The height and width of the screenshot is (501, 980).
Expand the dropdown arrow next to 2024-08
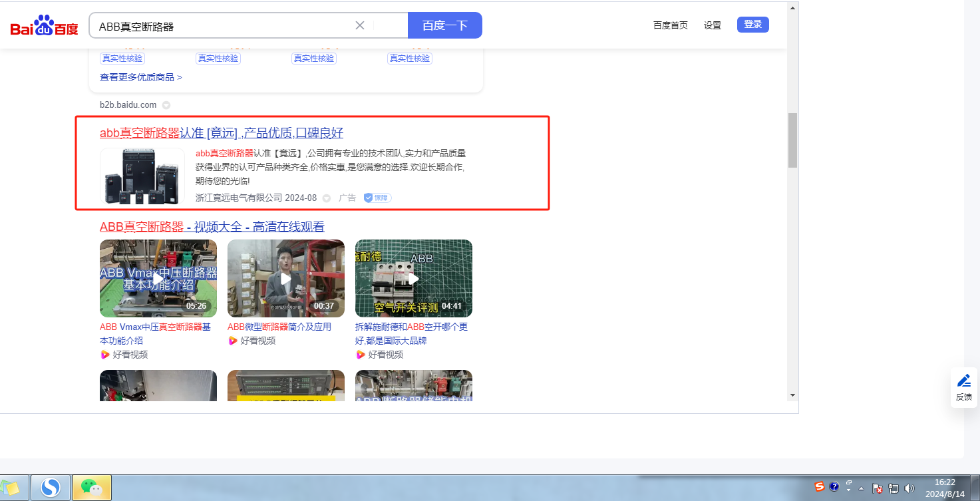(327, 198)
